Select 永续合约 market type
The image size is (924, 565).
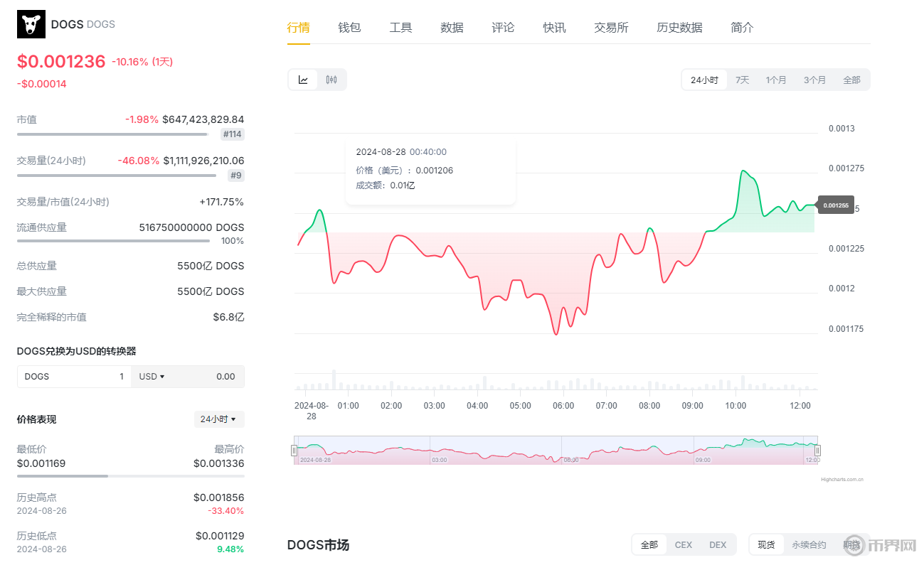pyautogui.click(x=809, y=545)
